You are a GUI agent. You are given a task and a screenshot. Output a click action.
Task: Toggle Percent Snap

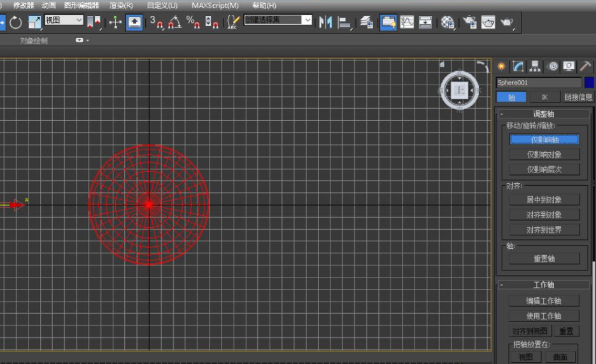[193, 22]
